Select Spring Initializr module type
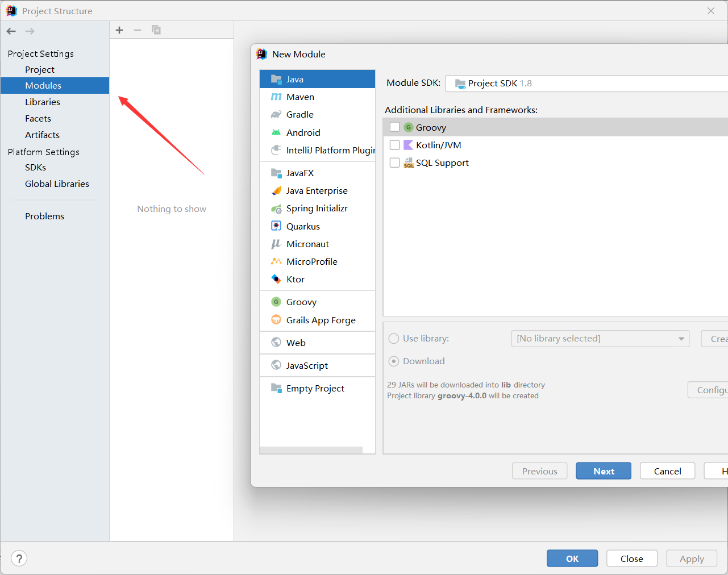 [x=317, y=208]
